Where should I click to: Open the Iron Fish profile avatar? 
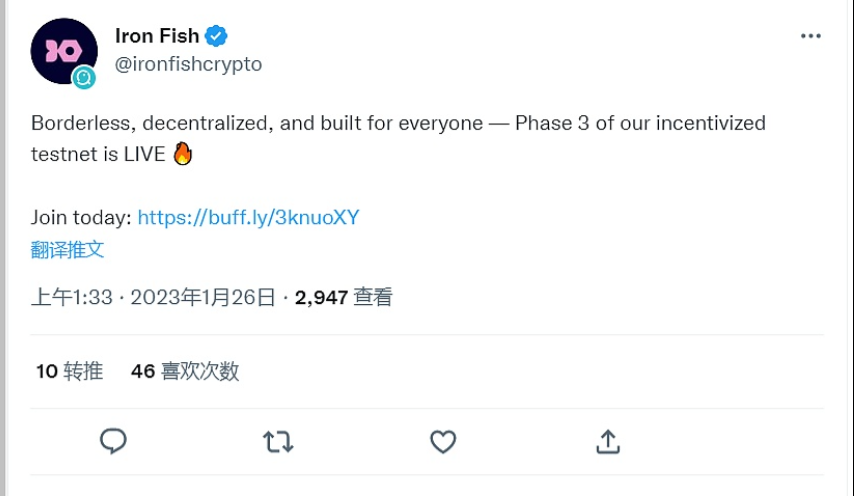click(60, 48)
